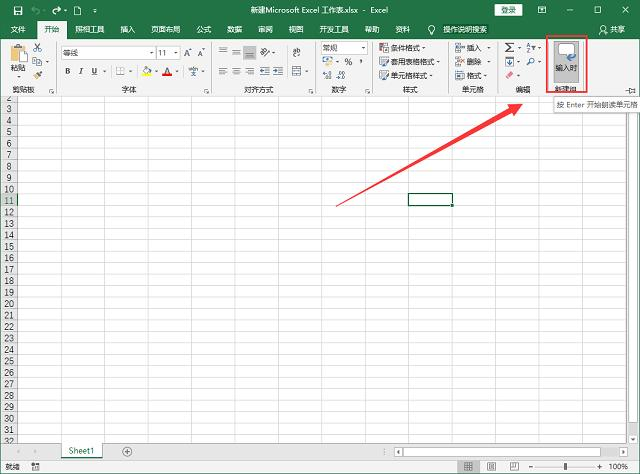Toggle italic formatting
Screen dimensions: 640x474
81,71
